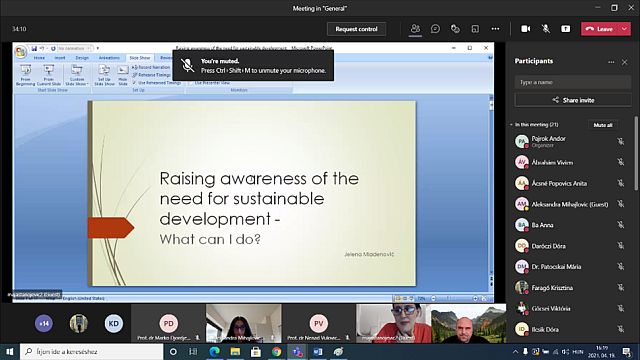Open the more actions ellipsis in toolbar
This screenshot has height=360, width=640.
pyautogui.click(x=495, y=29)
